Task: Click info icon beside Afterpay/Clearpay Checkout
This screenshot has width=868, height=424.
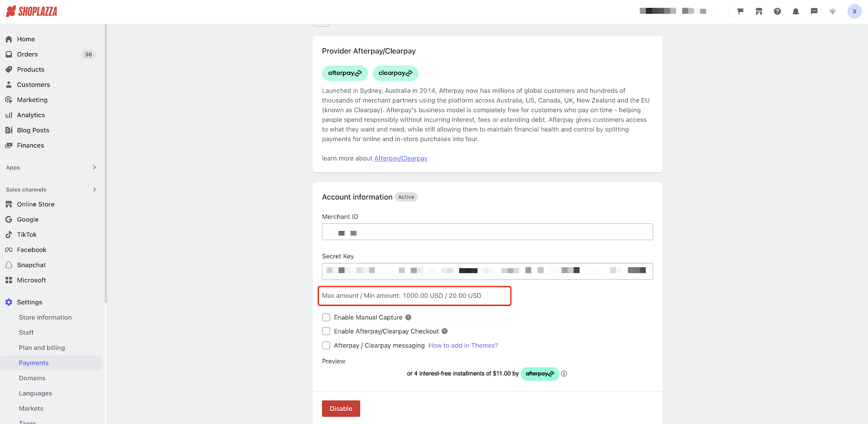Action: coord(445,331)
